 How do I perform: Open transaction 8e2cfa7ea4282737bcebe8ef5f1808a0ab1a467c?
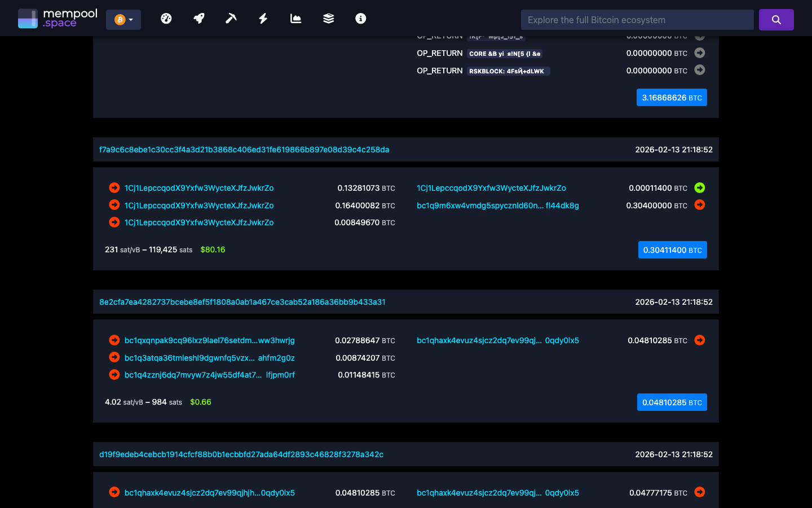(x=242, y=302)
